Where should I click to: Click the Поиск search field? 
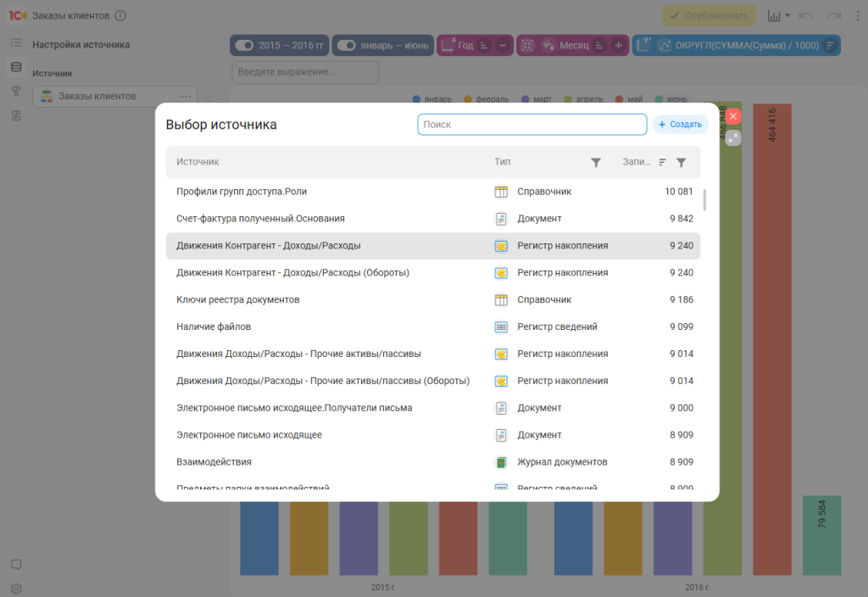click(531, 125)
